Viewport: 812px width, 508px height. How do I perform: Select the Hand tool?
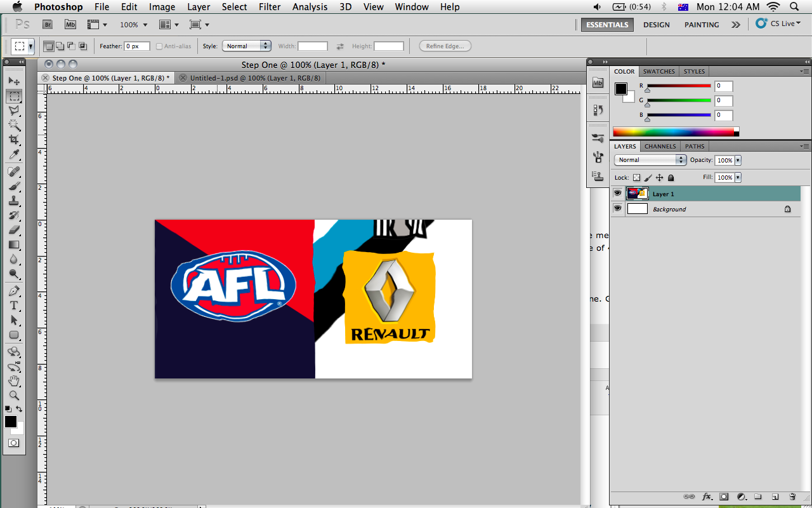click(x=14, y=380)
